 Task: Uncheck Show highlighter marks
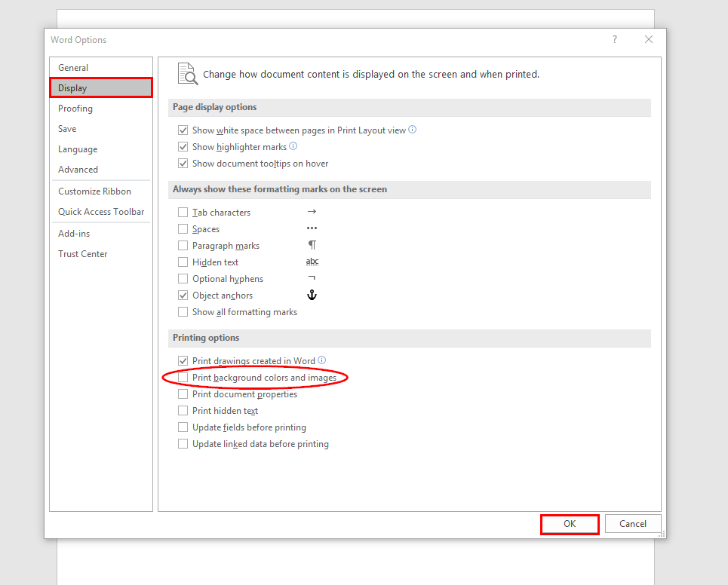(183, 146)
